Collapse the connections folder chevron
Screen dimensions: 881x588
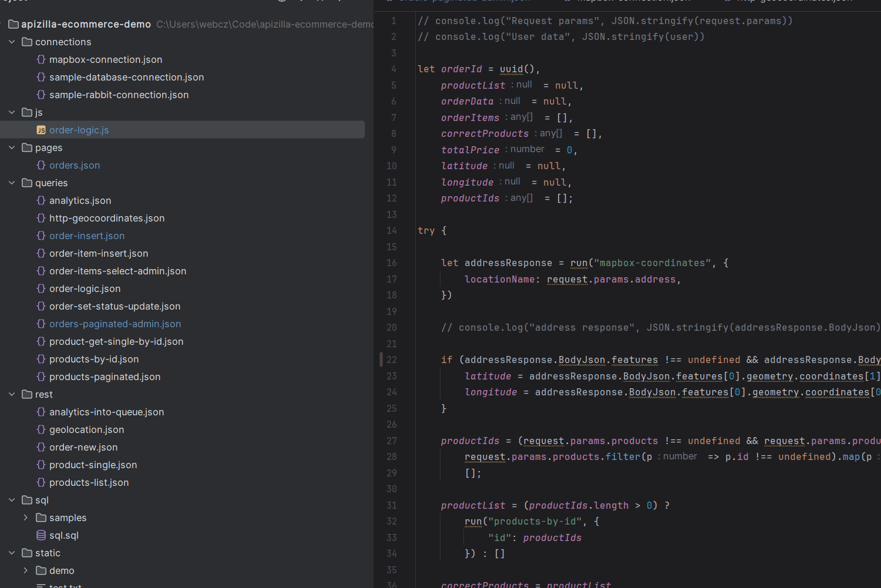[x=12, y=42]
